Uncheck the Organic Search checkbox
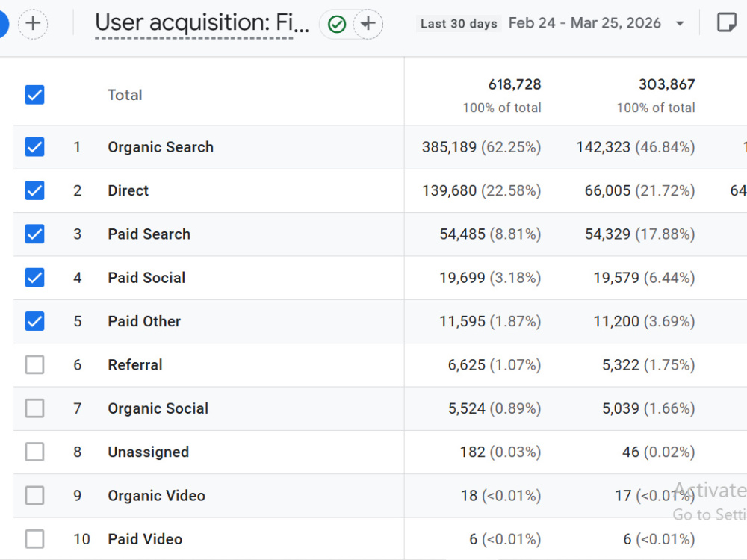Screen dimensions: 747x560 click(x=35, y=146)
